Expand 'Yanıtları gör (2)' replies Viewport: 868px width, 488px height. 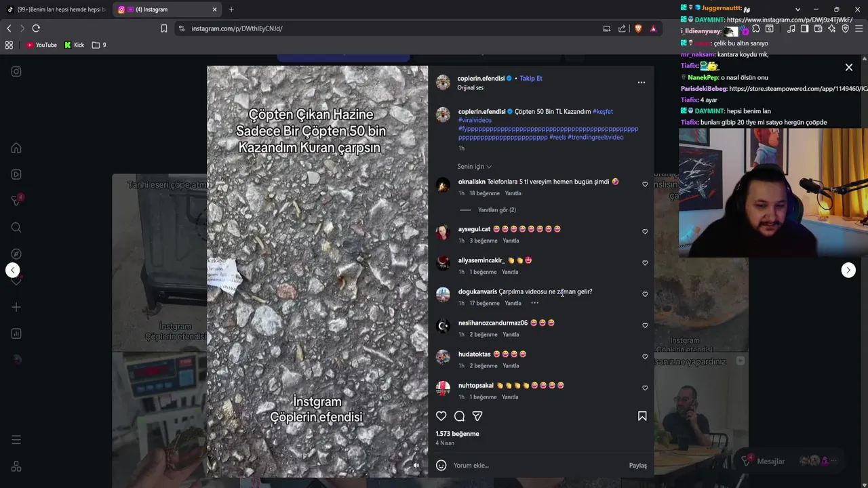[x=496, y=210]
